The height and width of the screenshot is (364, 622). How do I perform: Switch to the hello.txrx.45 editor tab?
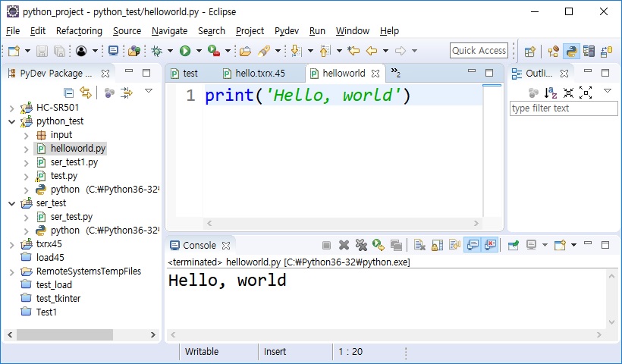click(x=260, y=74)
